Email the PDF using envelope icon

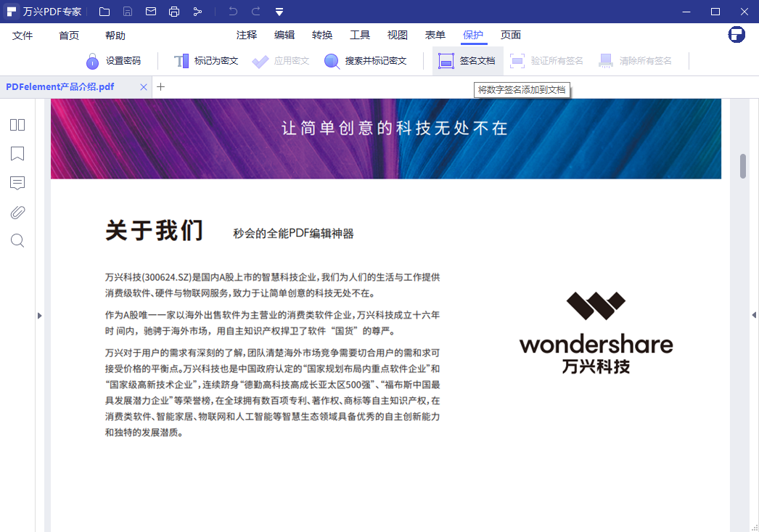pyautogui.click(x=150, y=11)
